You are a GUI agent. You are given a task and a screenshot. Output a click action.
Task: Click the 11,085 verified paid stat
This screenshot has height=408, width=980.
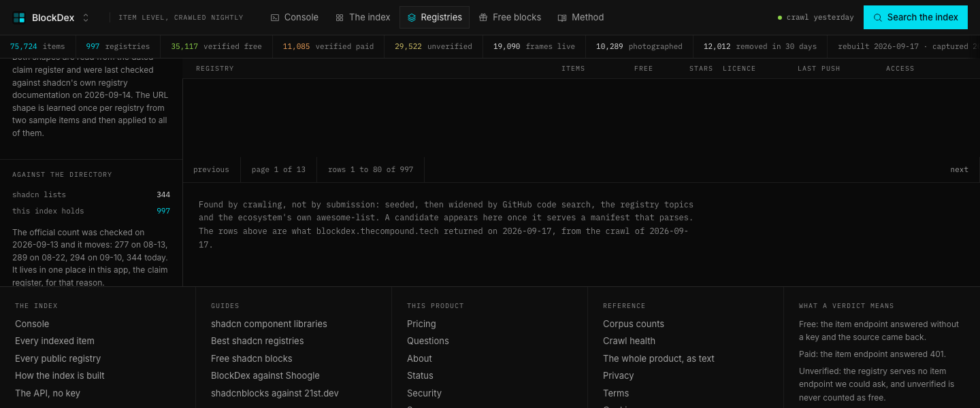pos(328,46)
